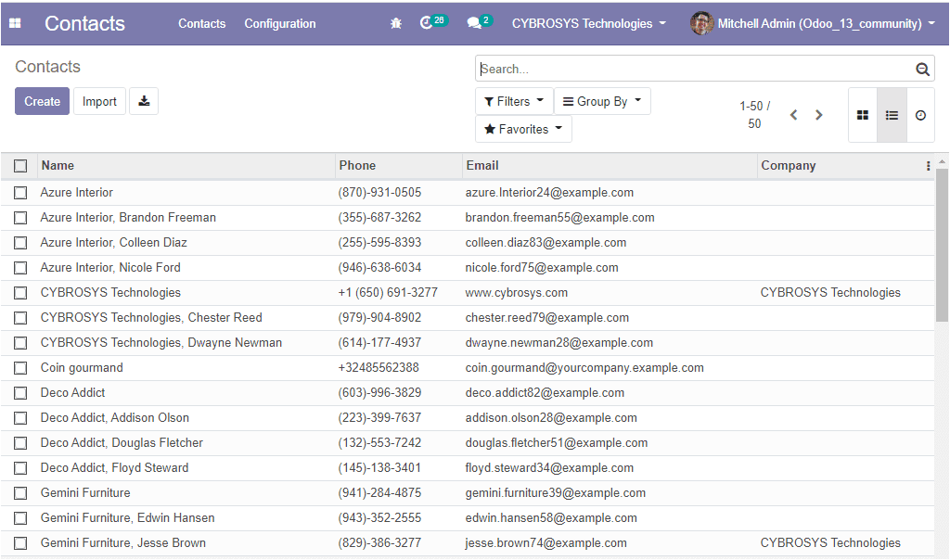Switch to list view icon
Screen dimensions: 950x560
pos(892,115)
